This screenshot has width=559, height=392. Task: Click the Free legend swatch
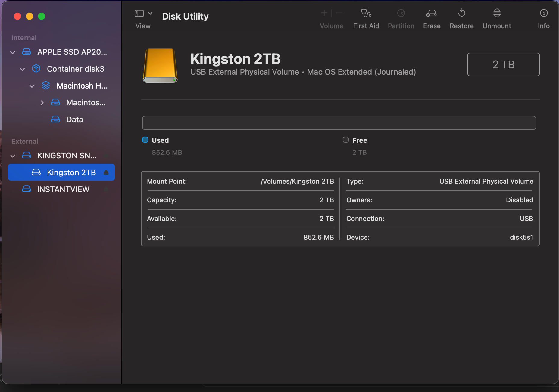(x=346, y=140)
